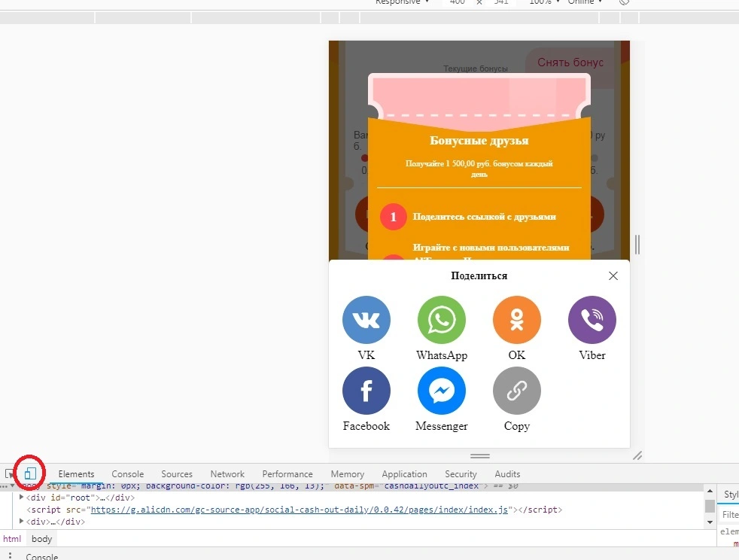Image resolution: width=739 pixels, height=560 pixels.
Task: Click the viewport width field showing 400
Action: [457, 2]
